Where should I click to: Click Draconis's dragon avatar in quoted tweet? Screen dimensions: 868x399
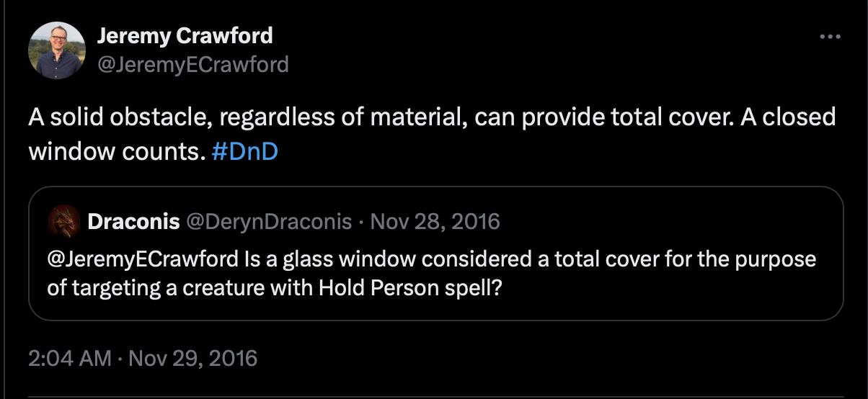tap(63, 221)
